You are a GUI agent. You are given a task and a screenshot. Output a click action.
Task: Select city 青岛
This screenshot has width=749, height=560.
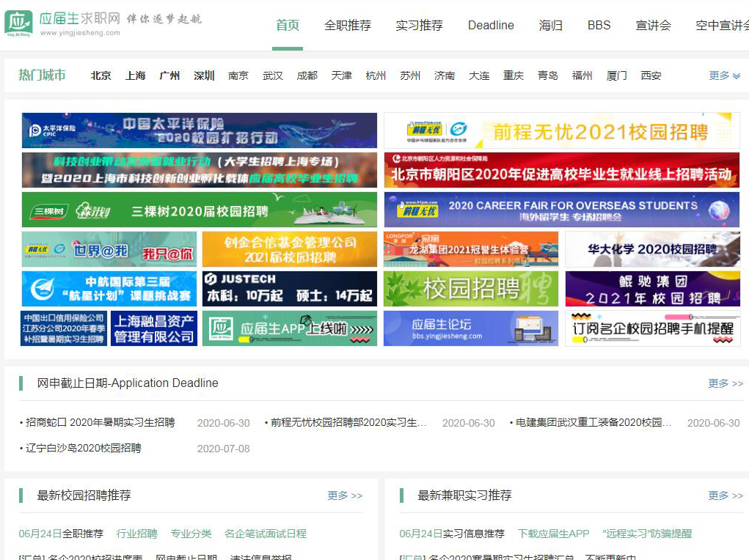pyautogui.click(x=548, y=75)
